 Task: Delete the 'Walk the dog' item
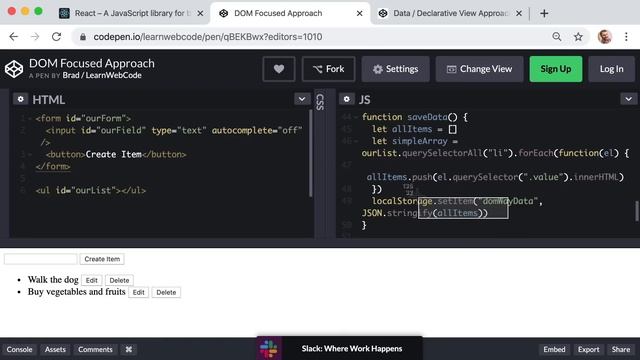coord(119,280)
